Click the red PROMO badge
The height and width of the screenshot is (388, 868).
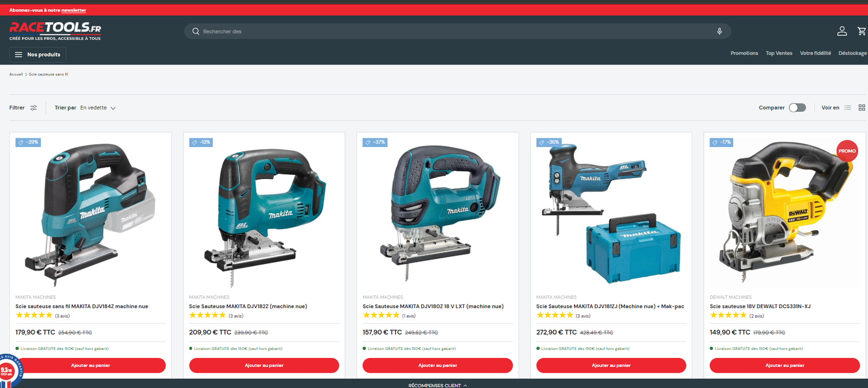[x=847, y=151]
